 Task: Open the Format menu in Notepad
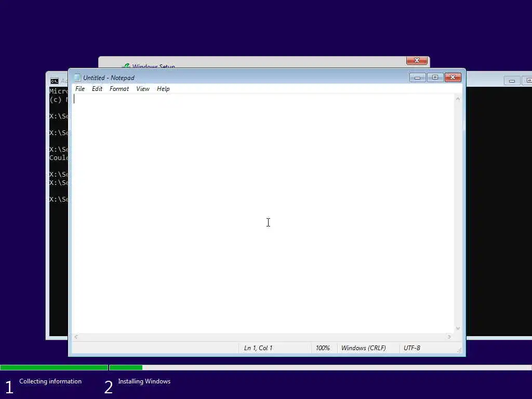pyautogui.click(x=119, y=89)
